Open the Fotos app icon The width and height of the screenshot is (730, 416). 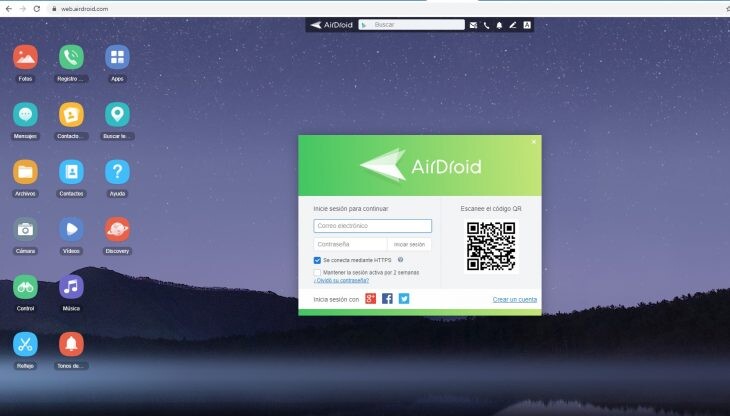25,57
